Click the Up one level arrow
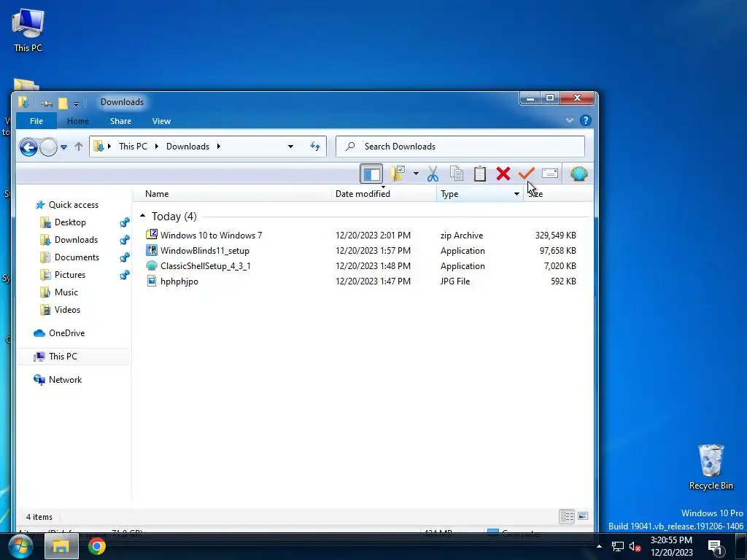This screenshot has height=560, width=747. click(x=79, y=147)
